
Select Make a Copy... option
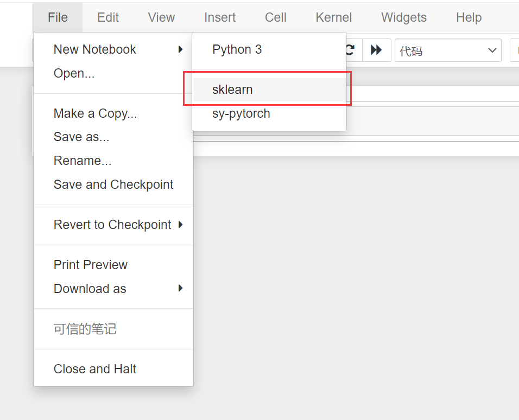95,113
